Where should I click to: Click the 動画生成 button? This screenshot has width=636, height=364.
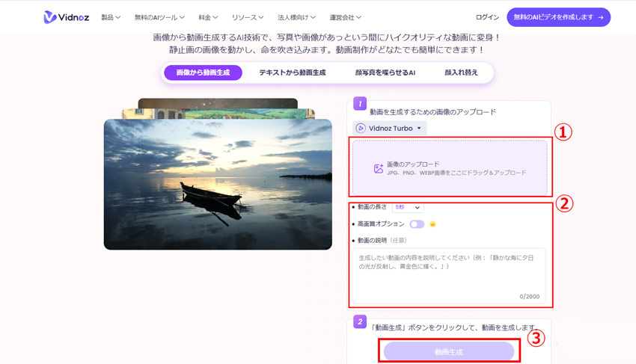(449, 351)
